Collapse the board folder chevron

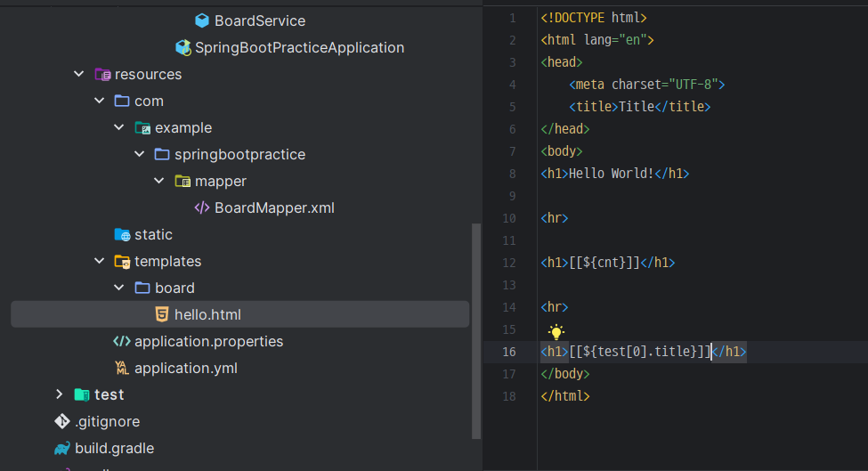click(119, 288)
